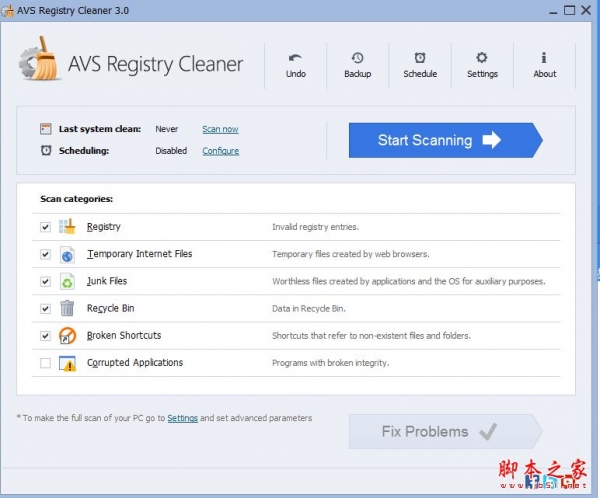This screenshot has height=498, width=600.
Task: Select the Corrupted Applications label
Action: point(135,362)
